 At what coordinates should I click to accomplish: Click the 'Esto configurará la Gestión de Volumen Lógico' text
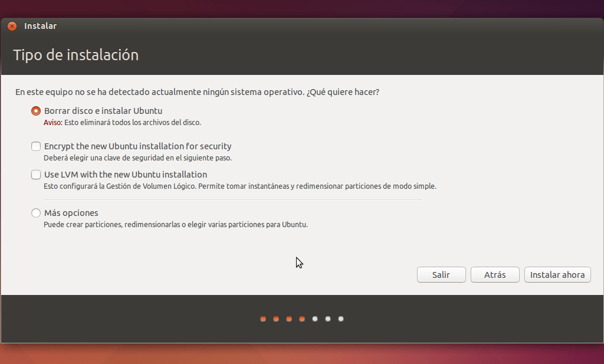[240, 186]
